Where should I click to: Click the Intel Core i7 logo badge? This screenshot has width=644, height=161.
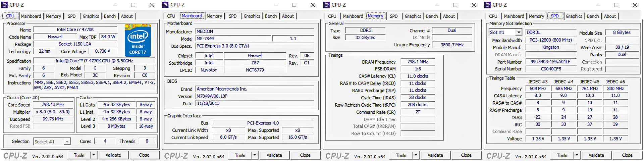(138, 40)
